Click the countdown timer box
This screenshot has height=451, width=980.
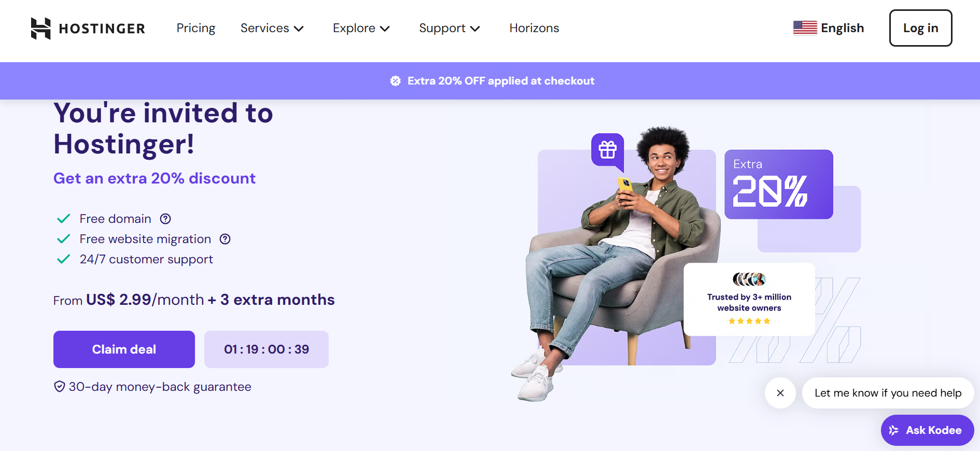click(267, 349)
